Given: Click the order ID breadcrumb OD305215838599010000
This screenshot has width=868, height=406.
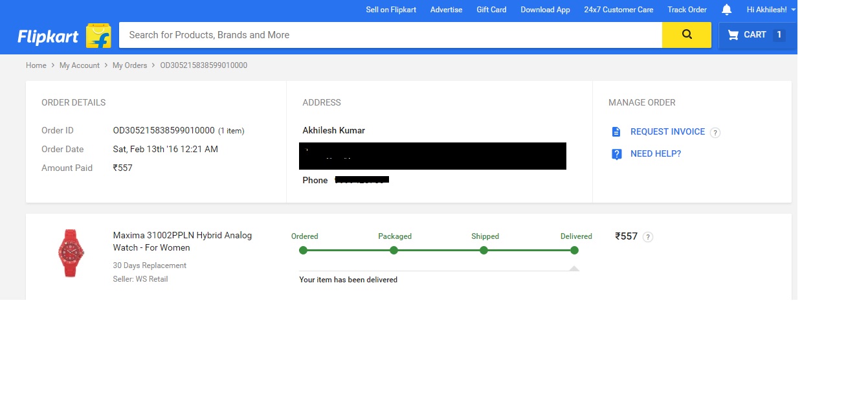Looking at the screenshot, I should coord(204,65).
